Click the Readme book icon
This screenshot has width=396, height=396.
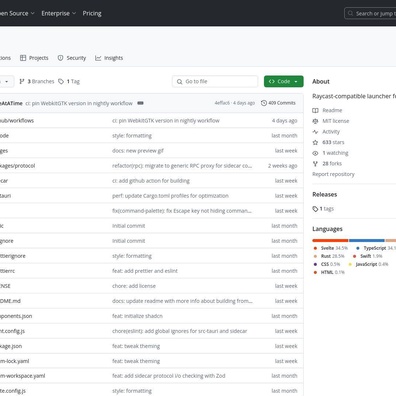point(315,110)
